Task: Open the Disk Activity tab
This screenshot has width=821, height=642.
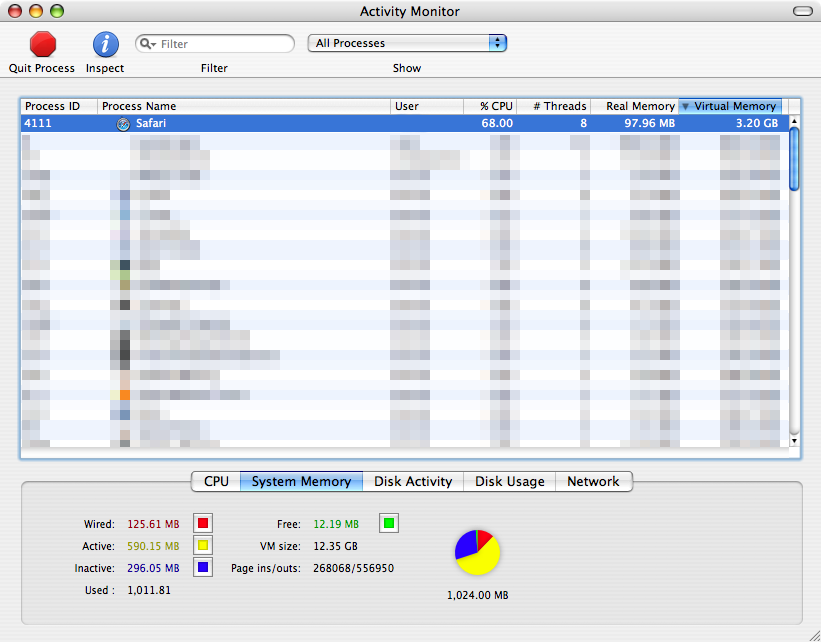Action: [413, 481]
